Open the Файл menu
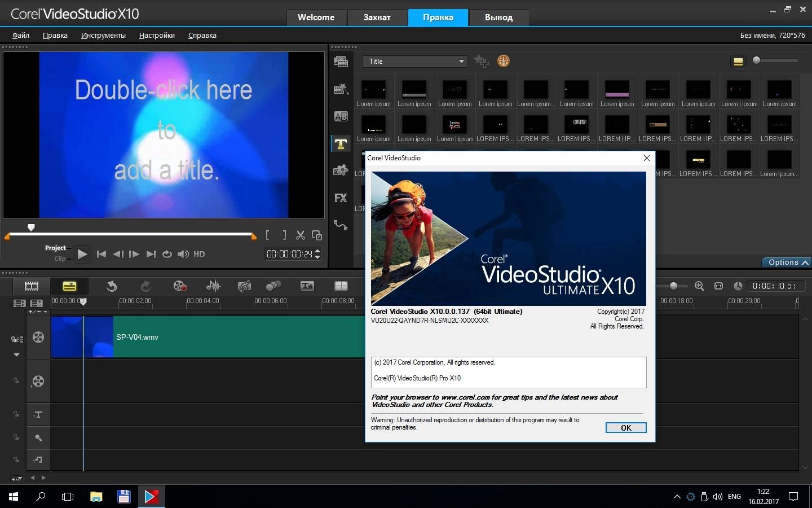 point(21,35)
